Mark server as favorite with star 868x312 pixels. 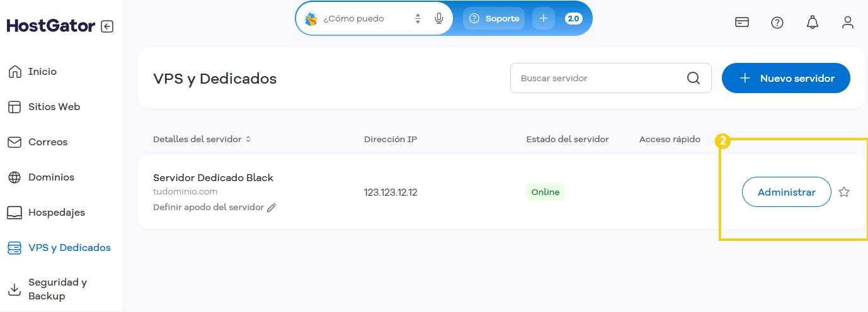pos(844,192)
